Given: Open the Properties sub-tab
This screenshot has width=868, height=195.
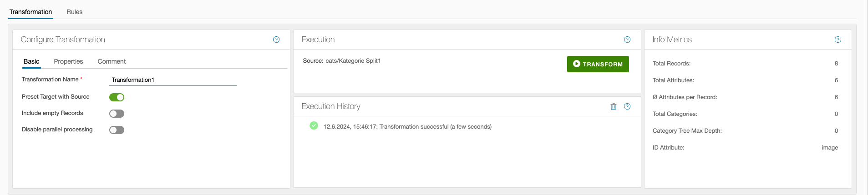Looking at the screenshot, I should click(68, 61).
